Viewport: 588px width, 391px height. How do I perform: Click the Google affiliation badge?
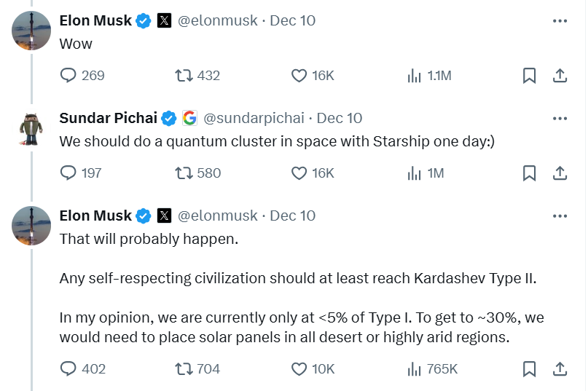pyautogui.click(x=189, y=118)
